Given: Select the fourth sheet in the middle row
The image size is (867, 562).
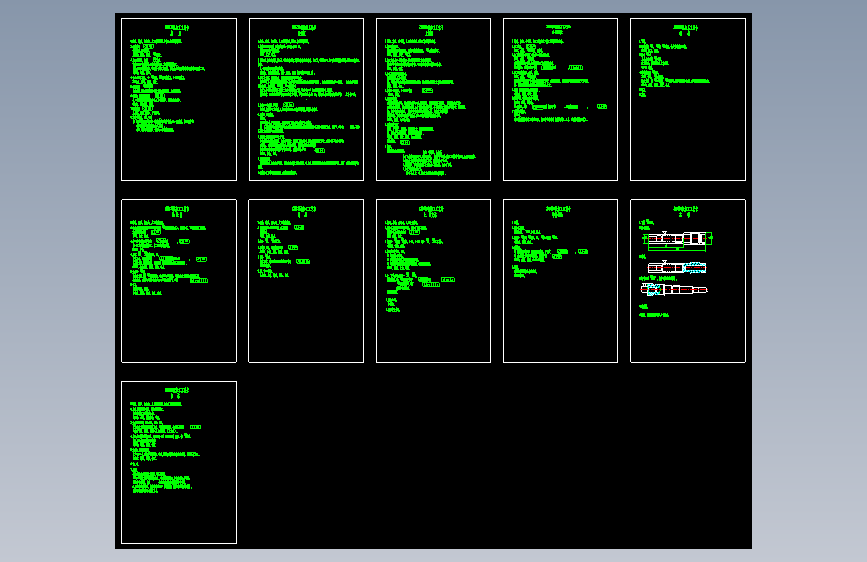Looking at the screenshot, I should pos(560,281).
